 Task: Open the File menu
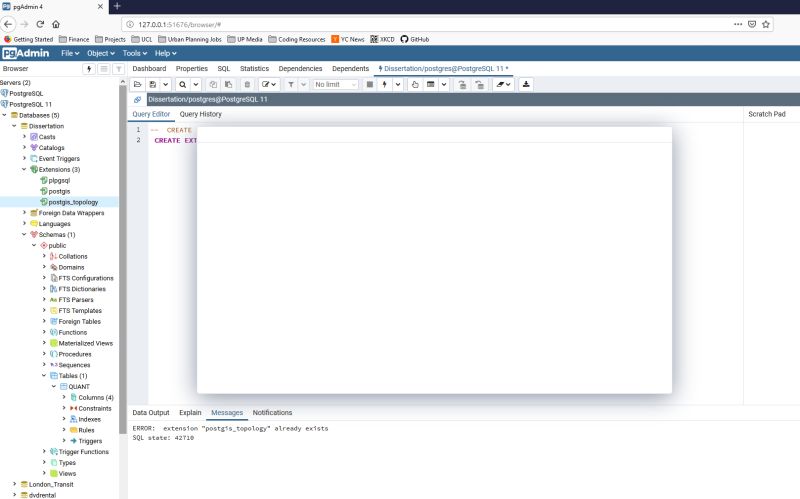(x=70, y=53)
